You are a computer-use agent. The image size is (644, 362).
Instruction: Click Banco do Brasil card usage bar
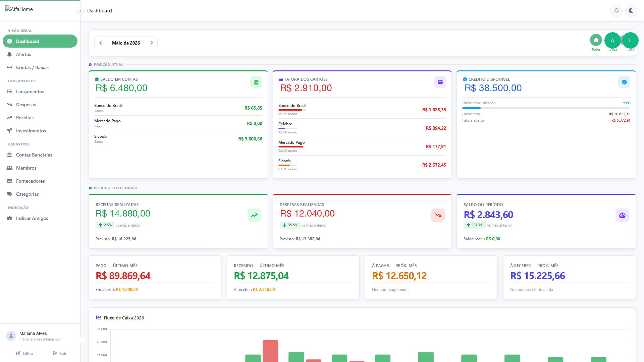(292, 110)
